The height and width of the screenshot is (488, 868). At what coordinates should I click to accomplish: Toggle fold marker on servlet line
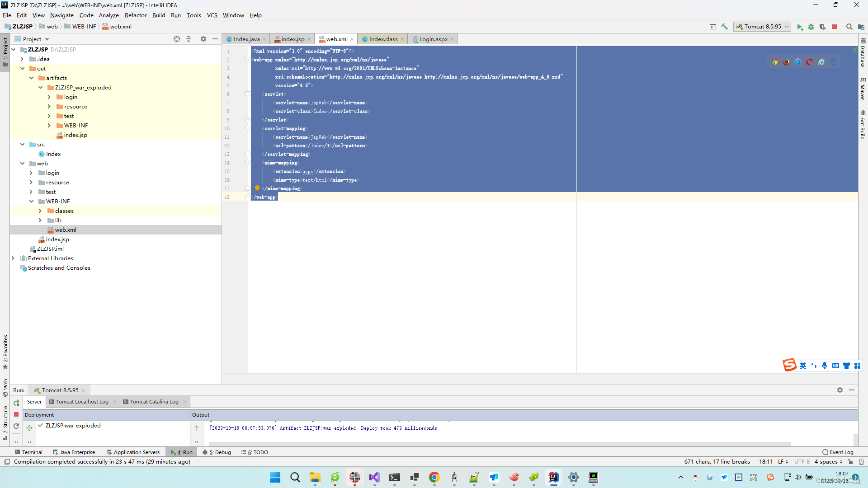pyautogui.click(x=248, y=94)
